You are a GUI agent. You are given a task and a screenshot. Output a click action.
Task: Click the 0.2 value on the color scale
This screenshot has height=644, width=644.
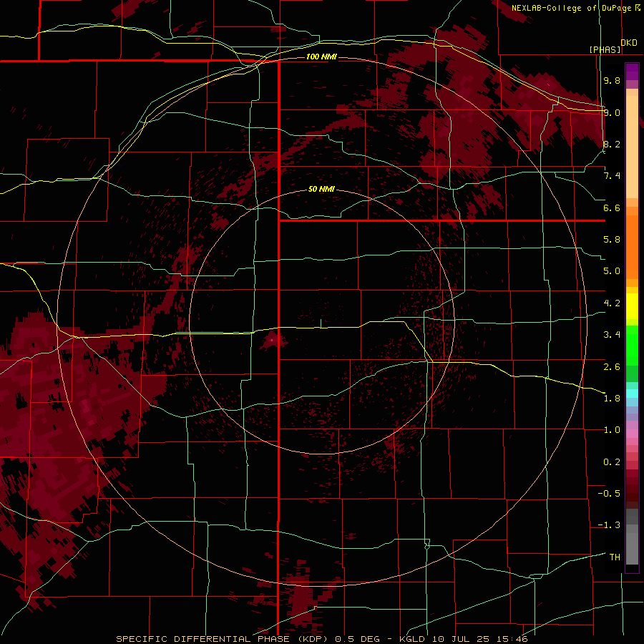612,462
